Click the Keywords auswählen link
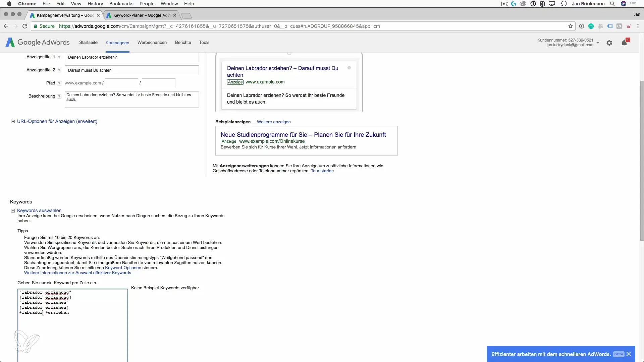The height and width of the screenshot is (362, 644). tap(39, 211)
